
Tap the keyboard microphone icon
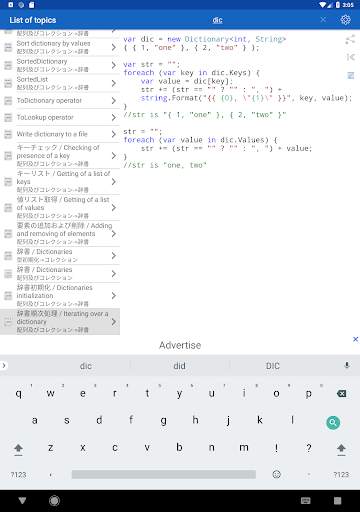tap(347, 366)
